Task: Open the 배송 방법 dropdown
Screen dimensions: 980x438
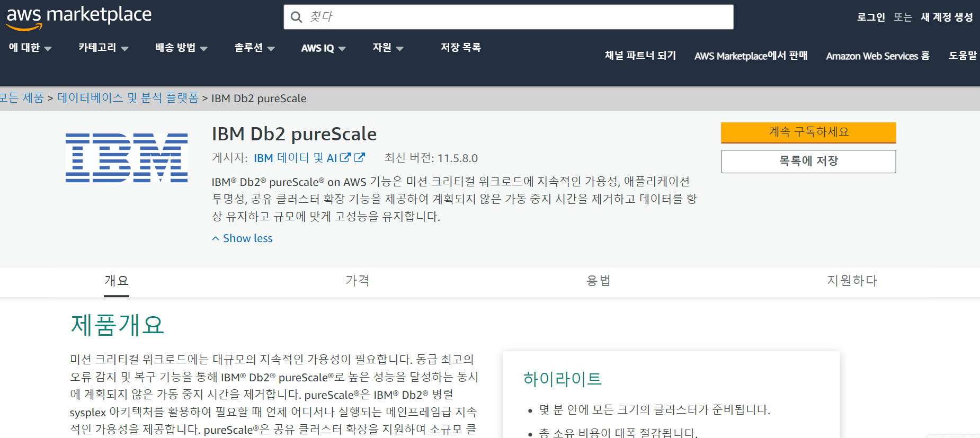Action: click(x=181, y=48)
